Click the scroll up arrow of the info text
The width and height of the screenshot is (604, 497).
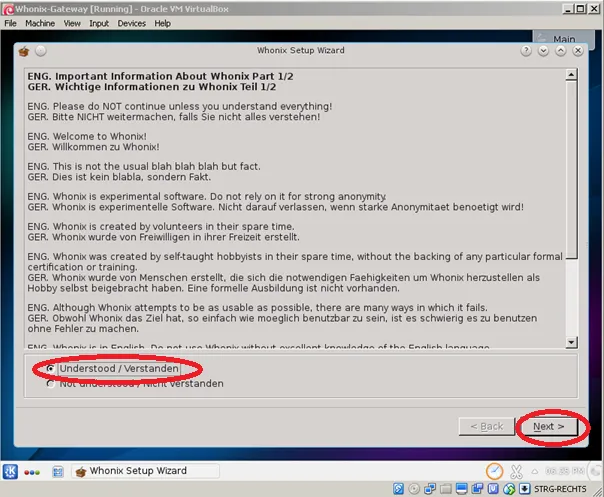coord(571,75)
